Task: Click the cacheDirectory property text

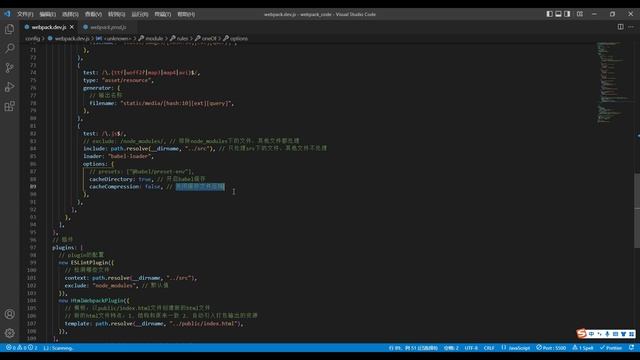Action: (111, 179)
